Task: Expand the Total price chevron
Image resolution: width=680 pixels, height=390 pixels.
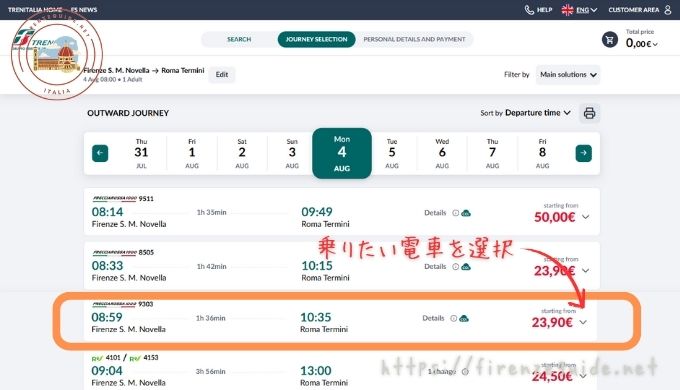Action: [655, 44]
